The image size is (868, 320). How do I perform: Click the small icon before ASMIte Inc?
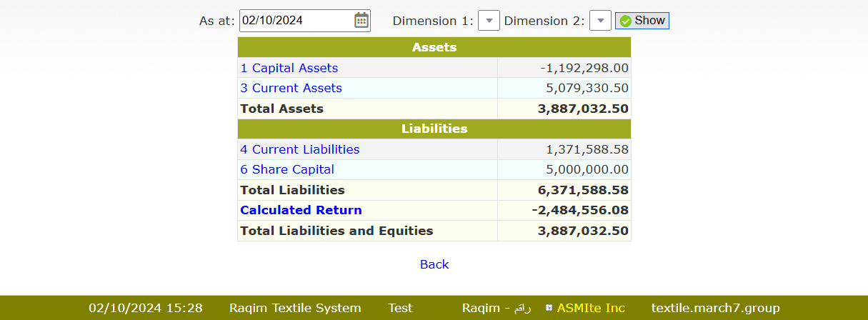[x=548, y=308]
